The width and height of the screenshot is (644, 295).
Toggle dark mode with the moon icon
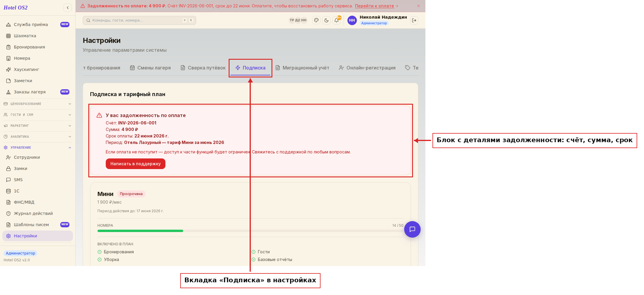326,20
